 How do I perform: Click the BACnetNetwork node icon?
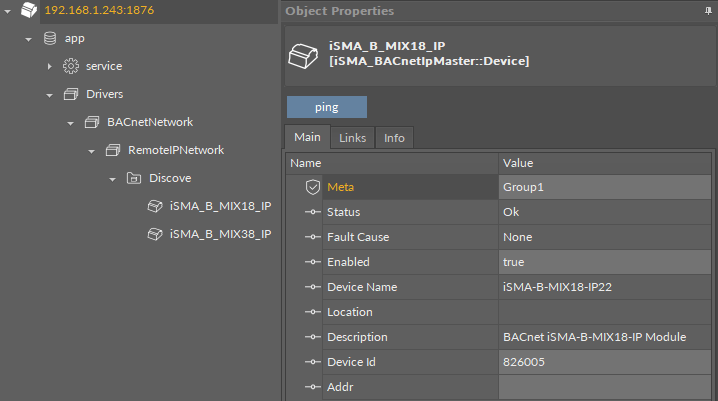[92, 122]
